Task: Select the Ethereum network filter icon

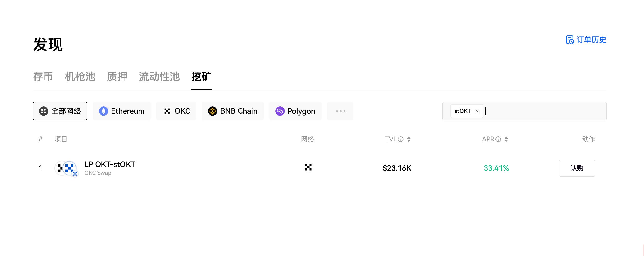Action: tap(104, 111)
